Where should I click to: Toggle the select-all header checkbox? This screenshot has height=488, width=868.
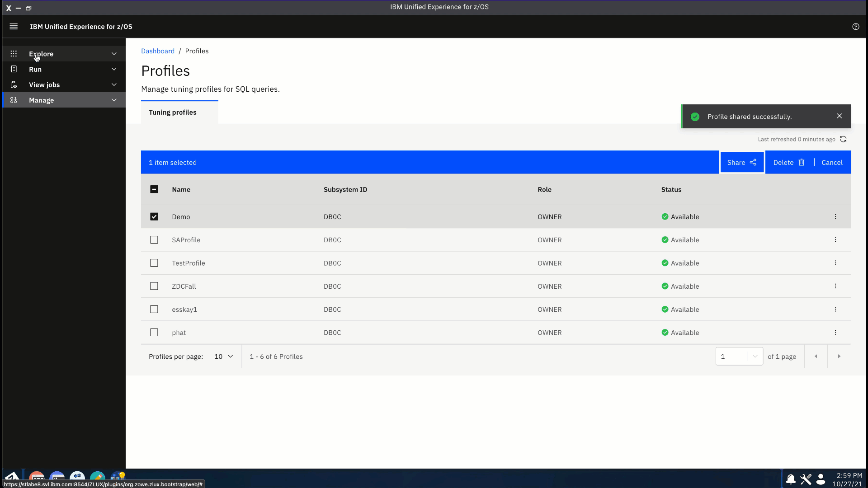pyautogui.click(x=154, y=189)
